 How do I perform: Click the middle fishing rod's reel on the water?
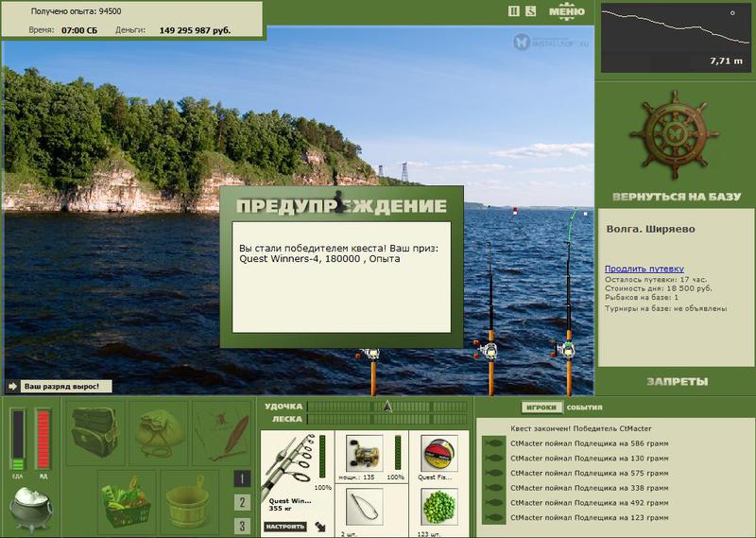pos(488,350)
